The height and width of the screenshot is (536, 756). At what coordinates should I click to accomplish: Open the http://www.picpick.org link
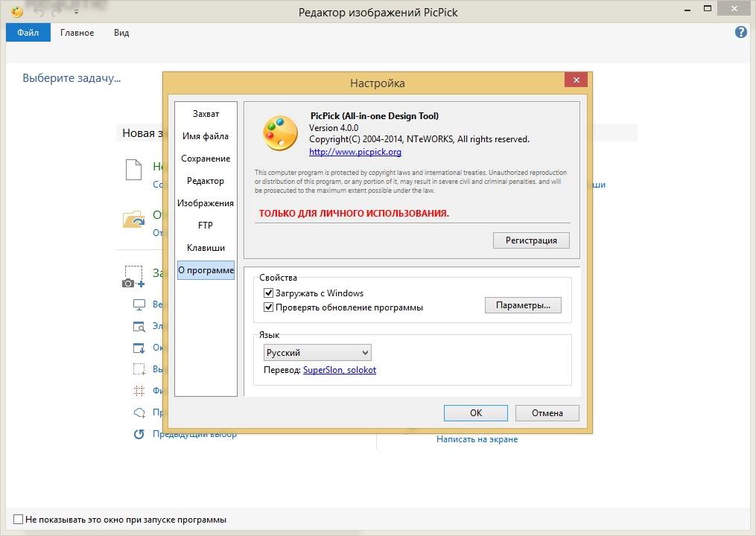[355, 152]
